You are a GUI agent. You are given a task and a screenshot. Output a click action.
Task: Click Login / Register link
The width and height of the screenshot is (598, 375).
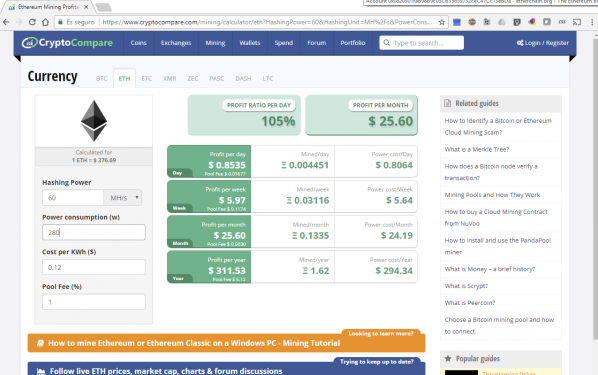pos(543,43)
